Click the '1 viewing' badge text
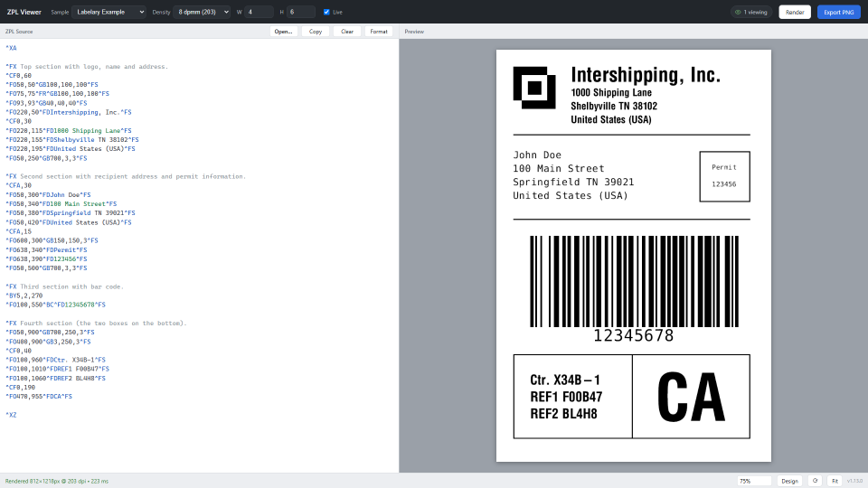Screen dimensions: 868x488 pos(756,12)
